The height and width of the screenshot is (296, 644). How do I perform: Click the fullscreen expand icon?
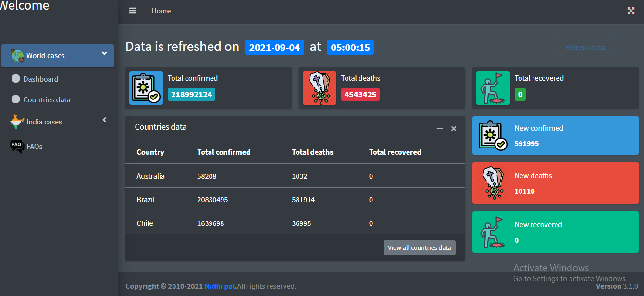631,11
